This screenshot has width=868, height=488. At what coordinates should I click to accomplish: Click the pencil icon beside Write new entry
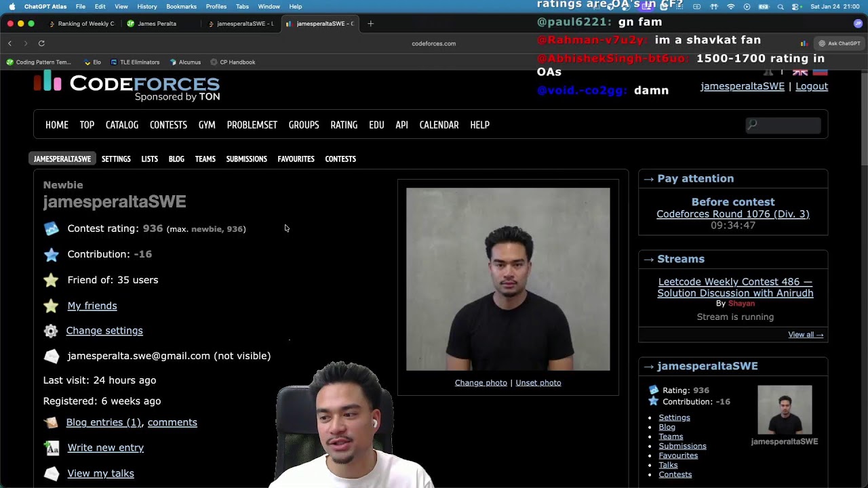pos(52,448)
